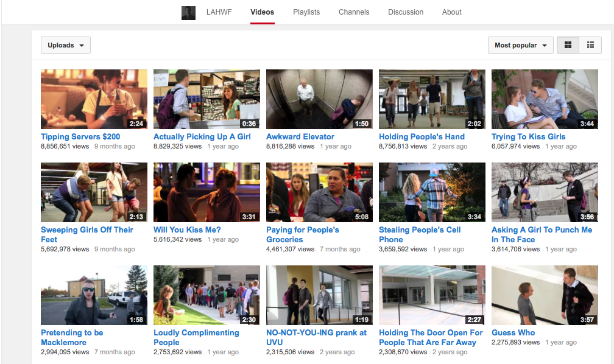This screenshot has width=614, height=364.
Task: Click the 3:57 duration badge
Action: [x=587, y=320]
